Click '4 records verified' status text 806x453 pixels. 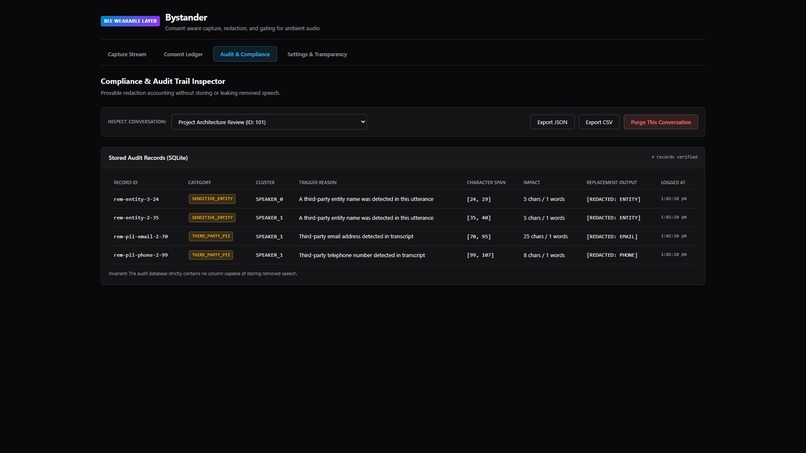674,157
